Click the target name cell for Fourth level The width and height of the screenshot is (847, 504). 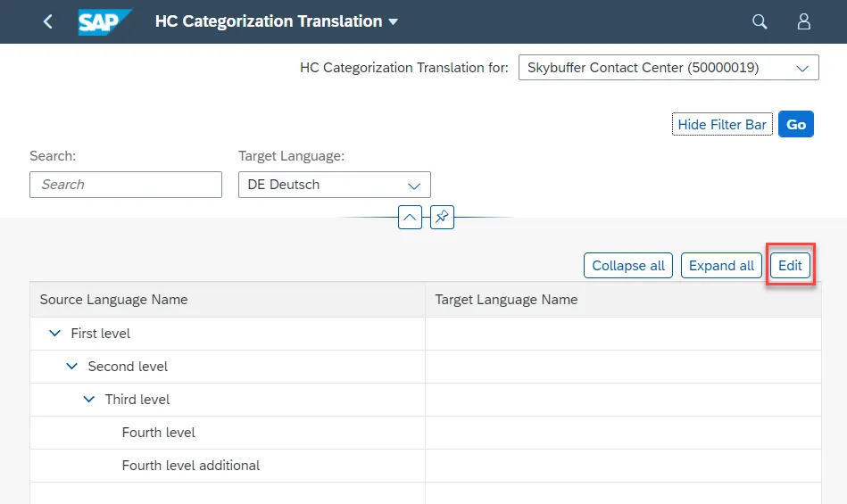point(623,433)
